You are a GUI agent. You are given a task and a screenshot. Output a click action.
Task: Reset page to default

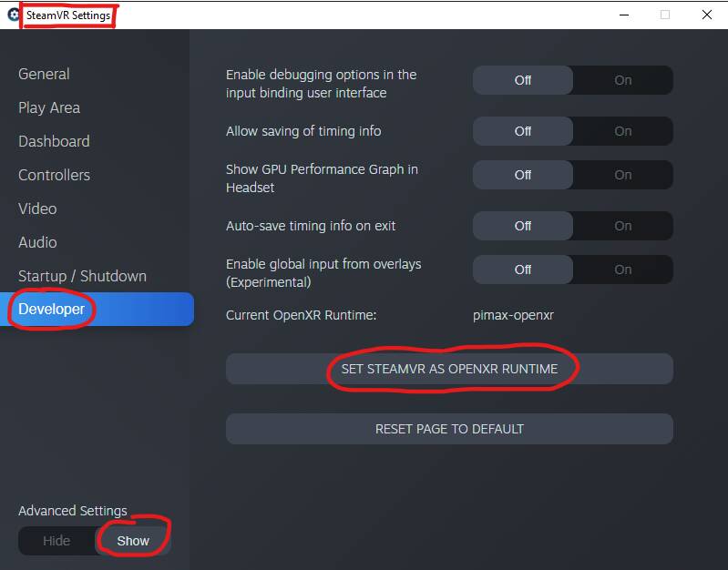[449, 429]
